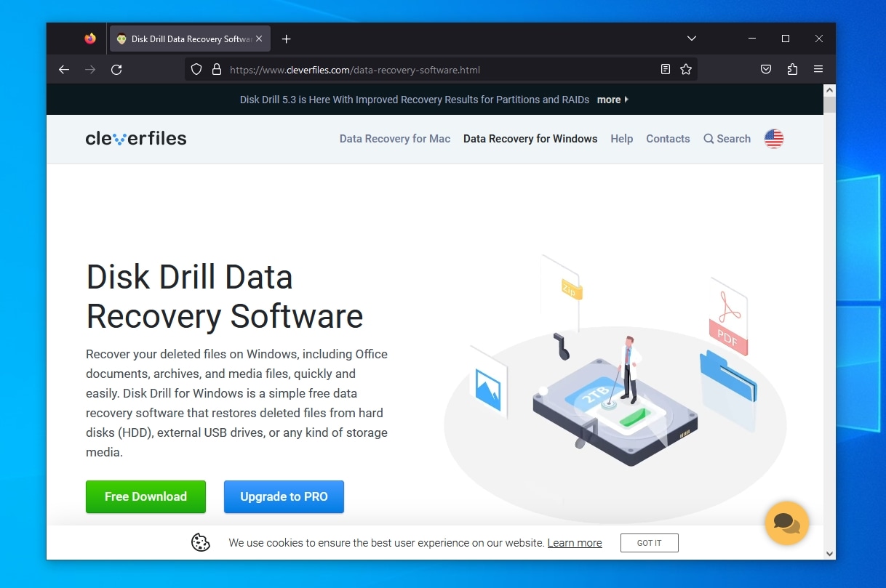Click the Disk Drill 5.3 announcement text

[x=415, y=100]
